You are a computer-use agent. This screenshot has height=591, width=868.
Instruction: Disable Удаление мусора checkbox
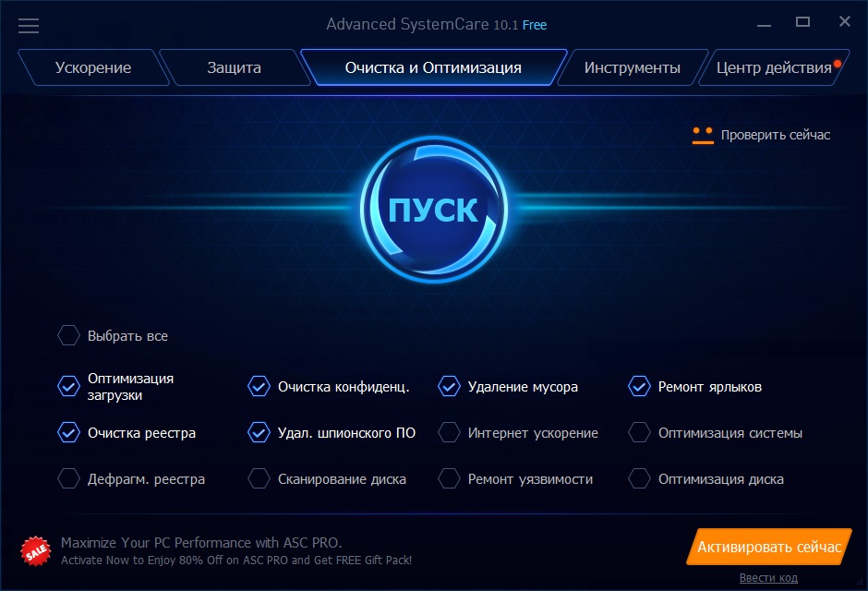click(449, 386)
